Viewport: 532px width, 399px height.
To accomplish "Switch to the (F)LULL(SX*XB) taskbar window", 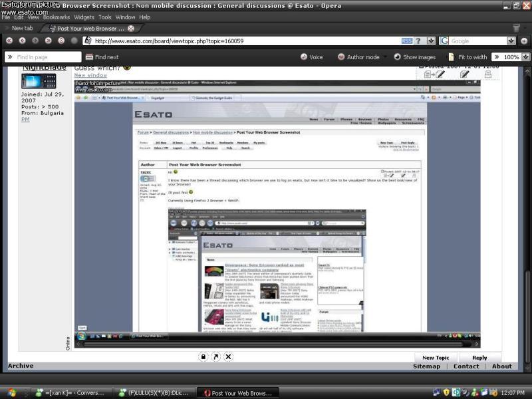I will (155, 393).
